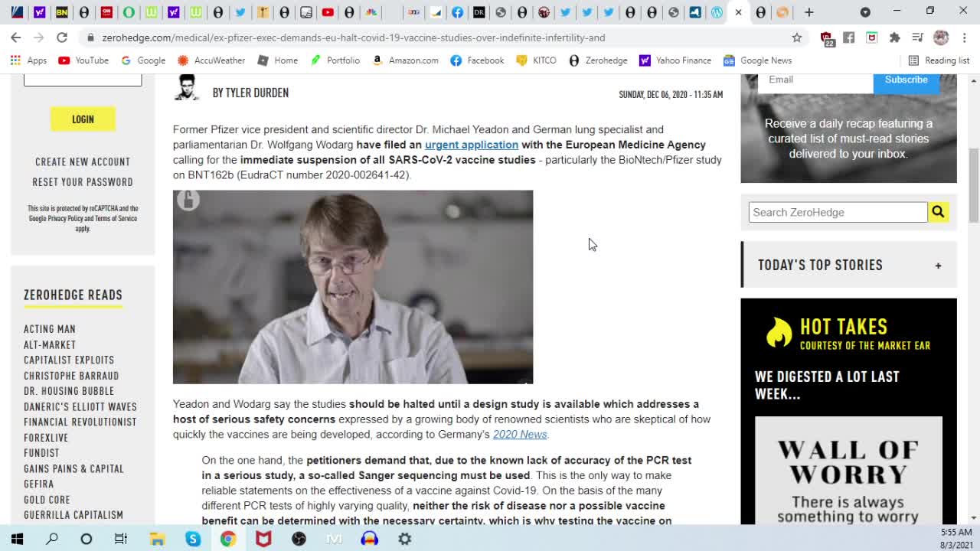Click the browser back arrow
Screen dimensions: 980x551
[x=16, y=37]
